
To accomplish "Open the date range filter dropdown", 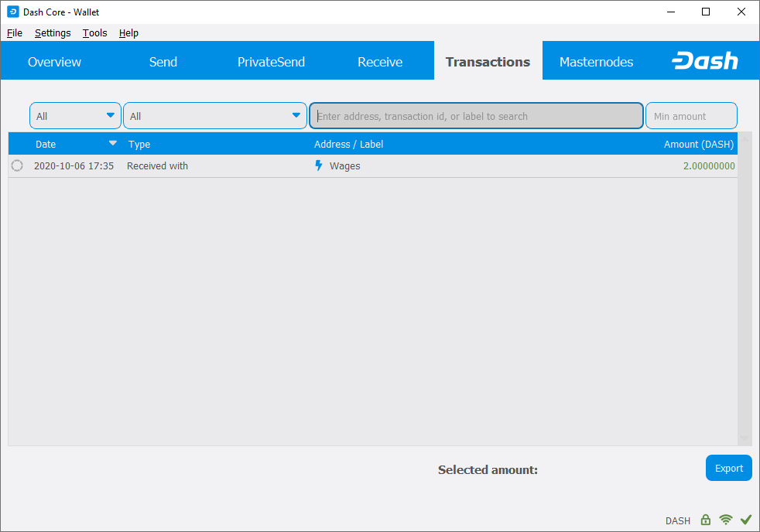I will 75,116.
